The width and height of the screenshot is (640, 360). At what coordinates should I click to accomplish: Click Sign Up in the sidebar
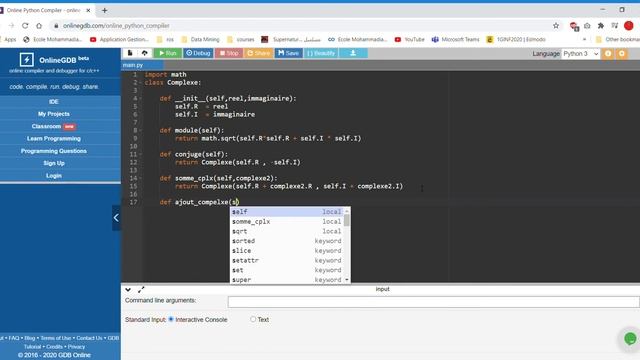(53, 163)
